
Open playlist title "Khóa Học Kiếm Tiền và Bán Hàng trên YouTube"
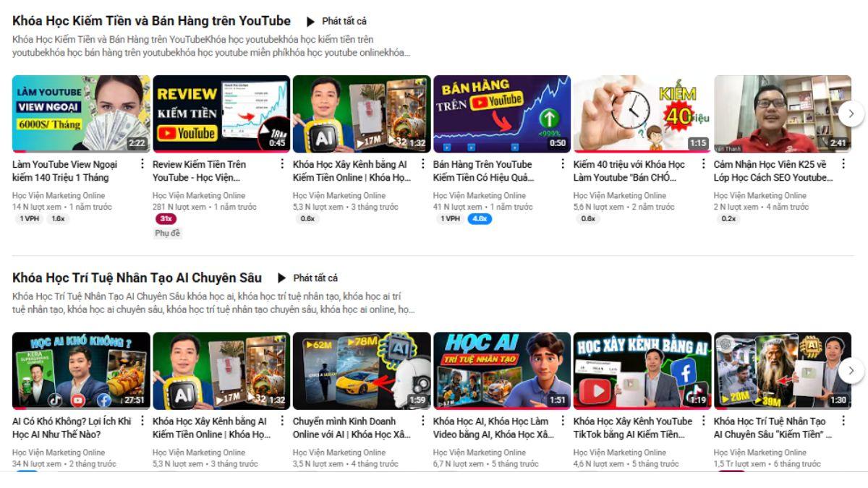click(152, 21)
